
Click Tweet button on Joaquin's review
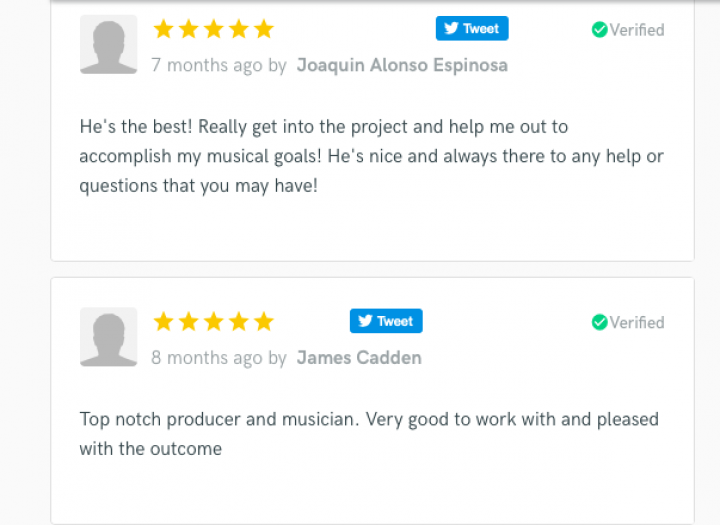[472, 28]
